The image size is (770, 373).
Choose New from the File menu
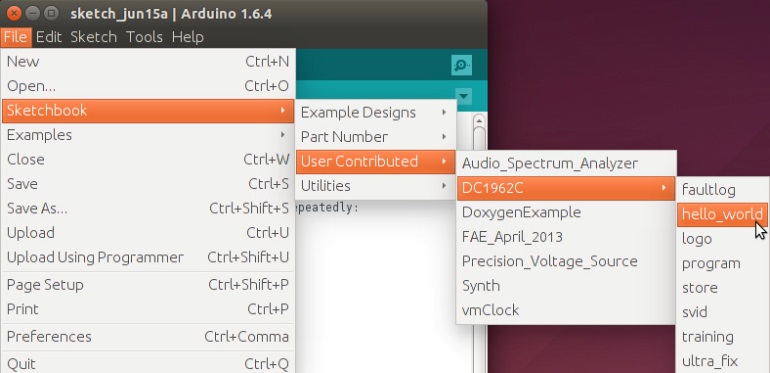click(148, 61)
